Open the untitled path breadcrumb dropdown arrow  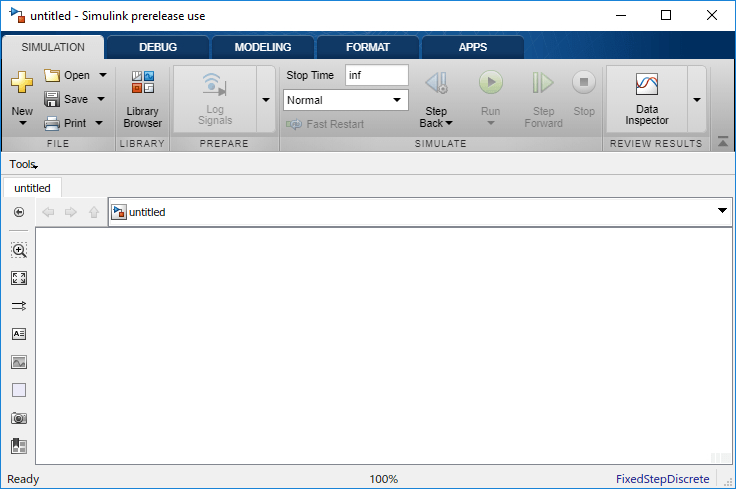tap(722, 211)
